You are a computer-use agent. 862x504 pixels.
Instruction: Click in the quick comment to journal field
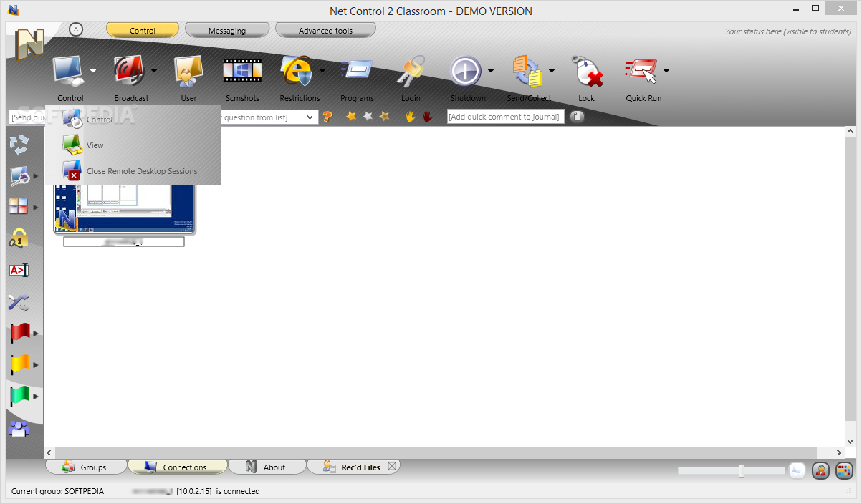(506, 117)
